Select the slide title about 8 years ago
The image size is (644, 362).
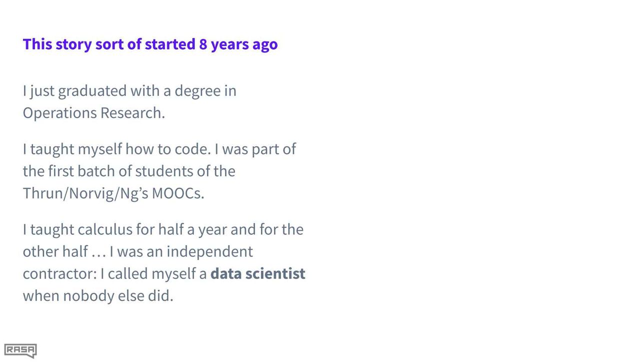(x=150, y=44)
